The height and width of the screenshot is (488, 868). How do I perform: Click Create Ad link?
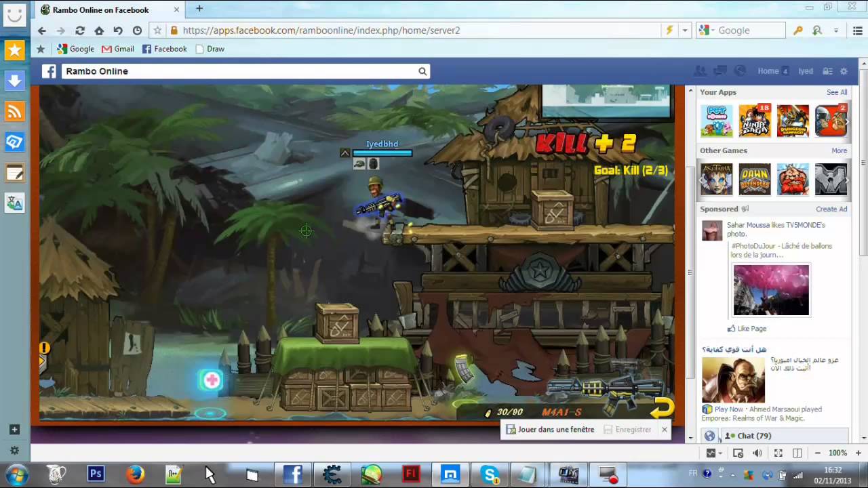(831, 209)
